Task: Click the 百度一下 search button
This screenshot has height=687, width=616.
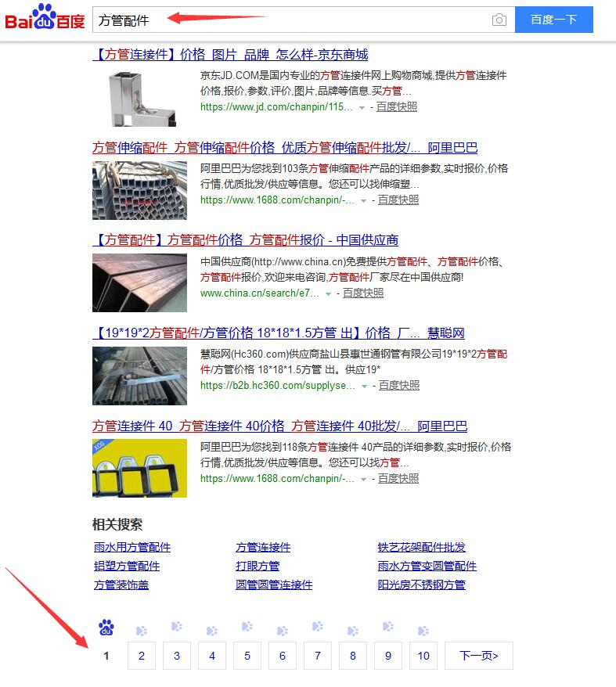Action: tap(553, 20)
